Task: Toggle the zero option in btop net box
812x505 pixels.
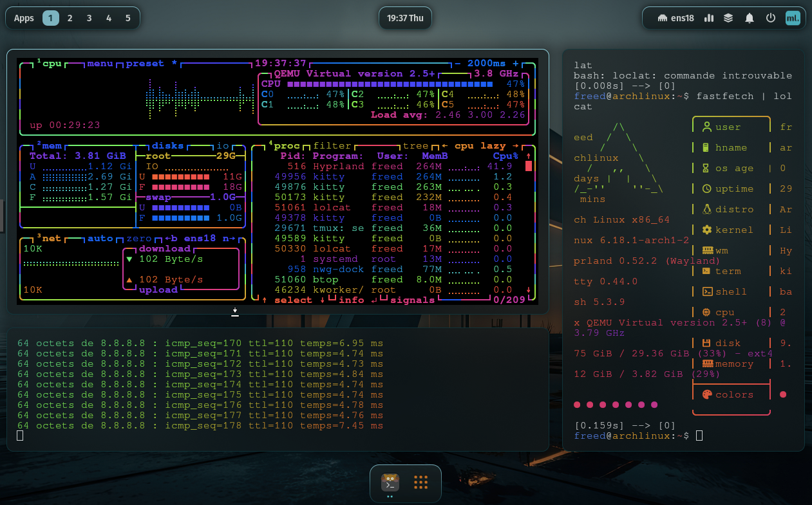Action: pos(138,238)
